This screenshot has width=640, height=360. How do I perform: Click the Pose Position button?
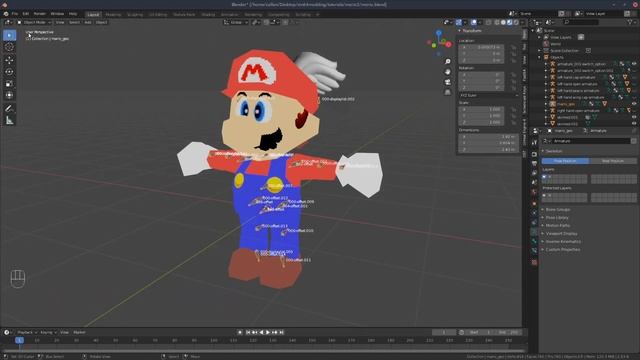click(x=565, y=161)
